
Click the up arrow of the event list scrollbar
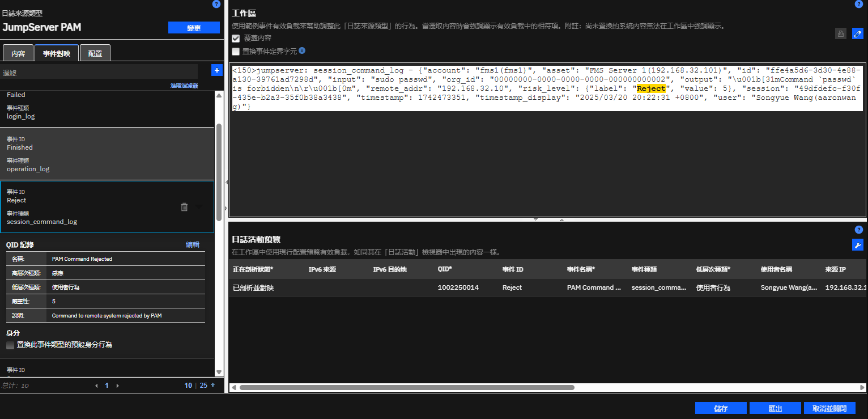tap(219, 95)
